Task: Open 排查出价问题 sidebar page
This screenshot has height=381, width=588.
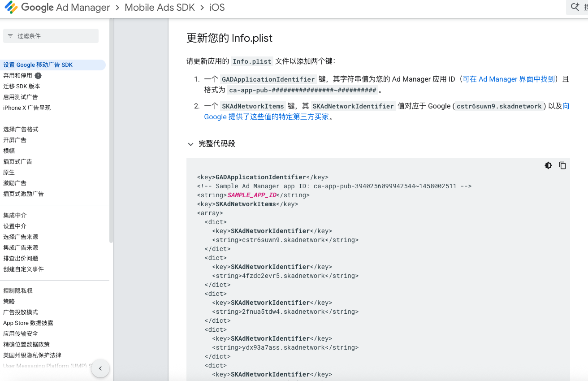Action: coord(21,259)
